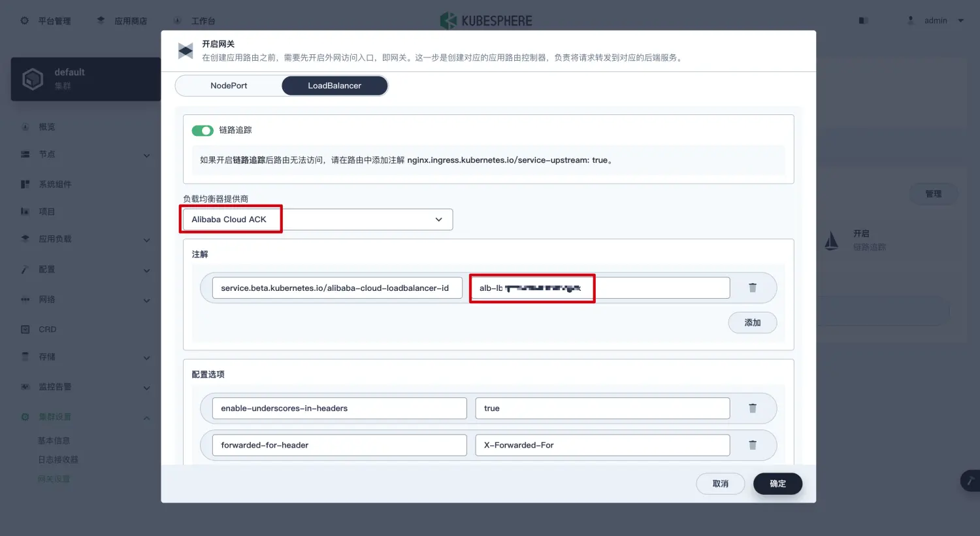
Task: Click the 平台管理 gear icon
Action: coord(24,21)
